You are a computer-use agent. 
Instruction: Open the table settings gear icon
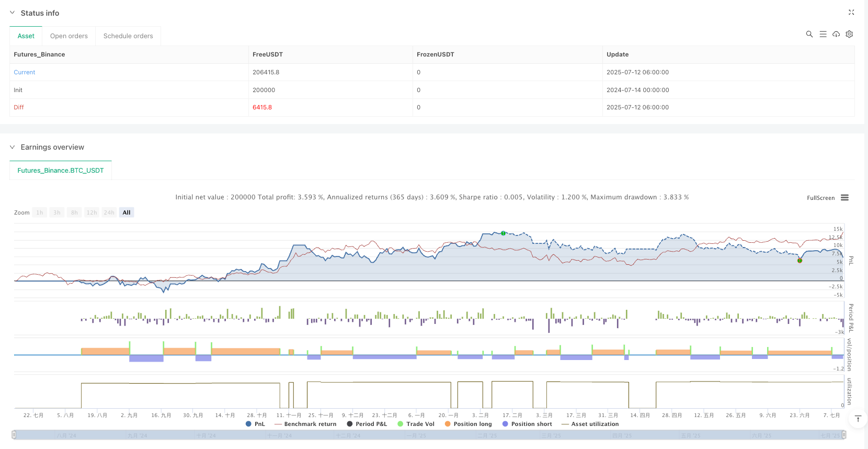coord(849,34)
